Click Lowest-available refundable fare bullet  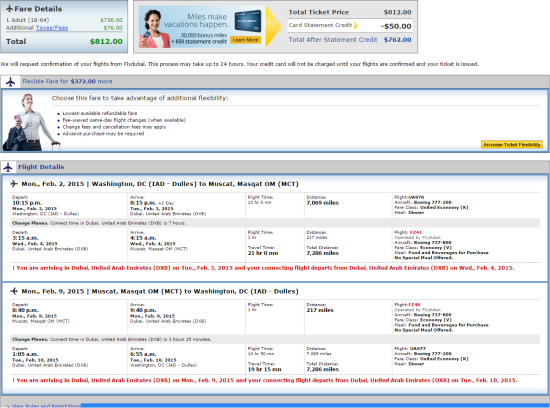100,113
